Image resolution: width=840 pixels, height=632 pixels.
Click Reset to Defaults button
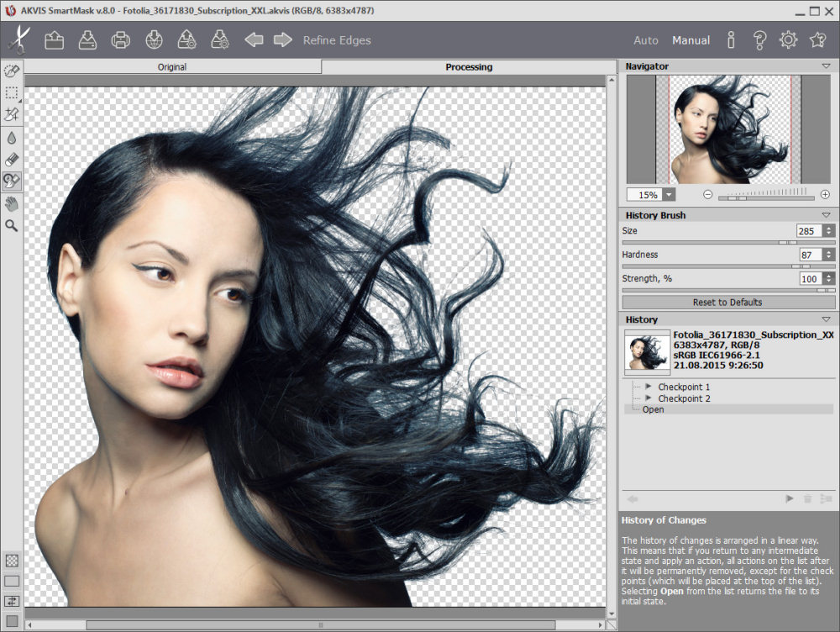tap(727, 303)
